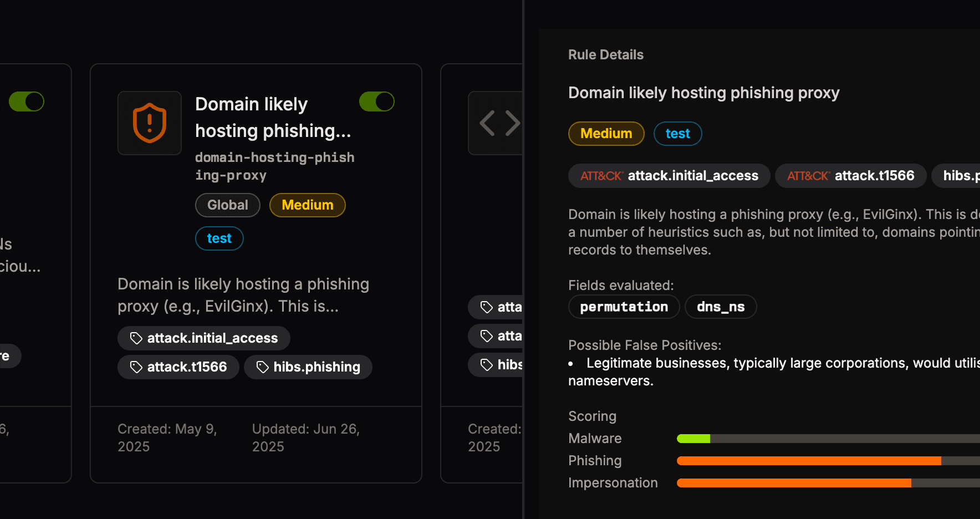Click the ATT&CK logo on attack.t1566 chip
This screenshot has width=980, height=519.
pyautogui.click(x=808, y=176)
